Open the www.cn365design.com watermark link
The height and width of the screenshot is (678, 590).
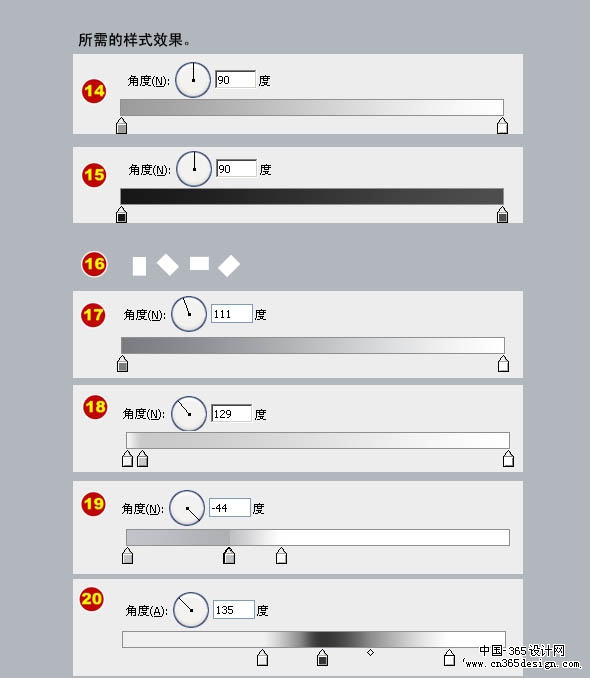(522, 663)
